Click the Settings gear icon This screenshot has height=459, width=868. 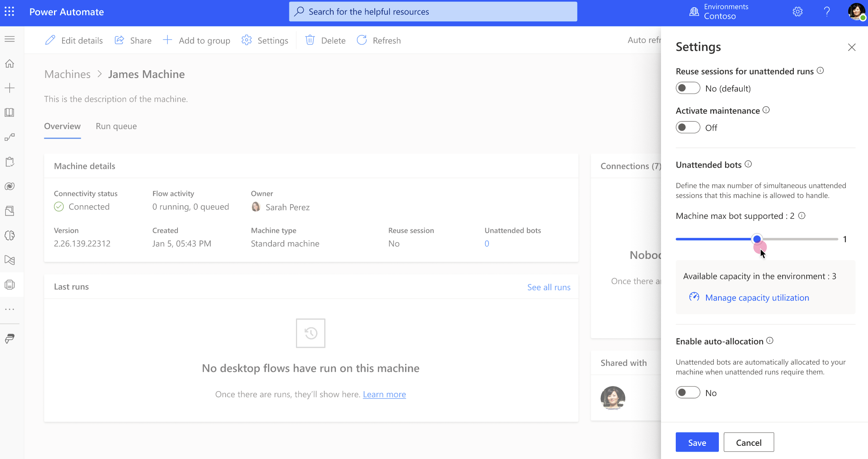point(798,11)
